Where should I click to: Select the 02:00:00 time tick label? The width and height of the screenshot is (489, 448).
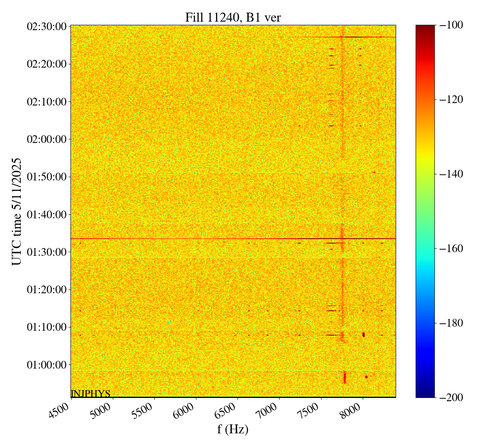point(46,139)
